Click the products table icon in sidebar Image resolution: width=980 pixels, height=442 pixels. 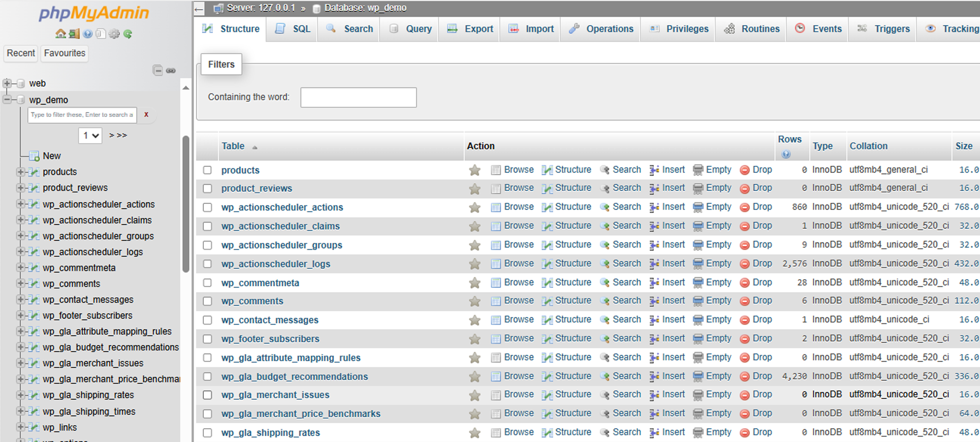(34, 172)
